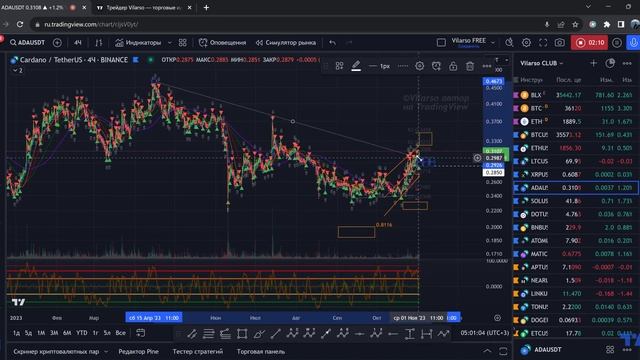640x360 pixels.
Task: Open timezone setting 05:01:04 (UTC+3)
Action: [x=484, y=333]
